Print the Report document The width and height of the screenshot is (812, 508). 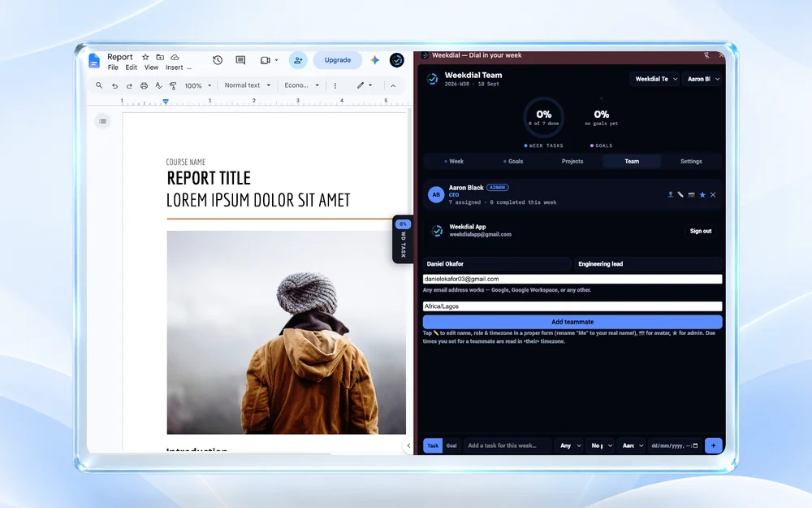(144, 86)
